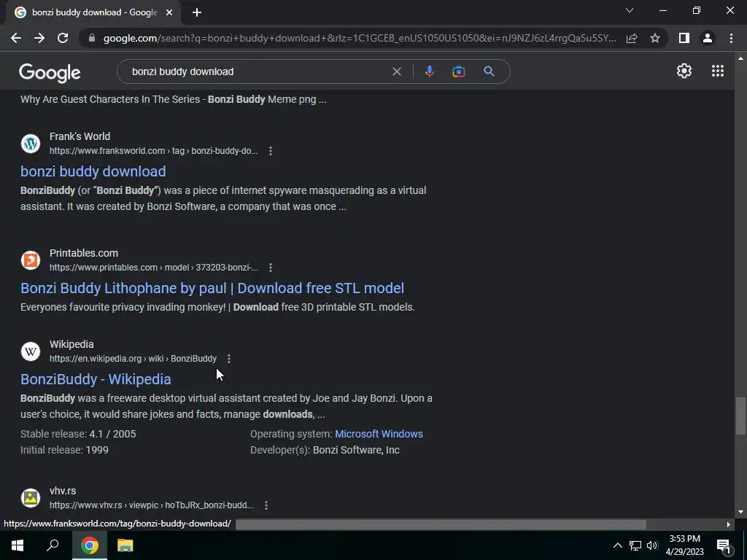Follow the Microsoft Windows link
This screenshot has height=560, width=747.
(379, 434)
